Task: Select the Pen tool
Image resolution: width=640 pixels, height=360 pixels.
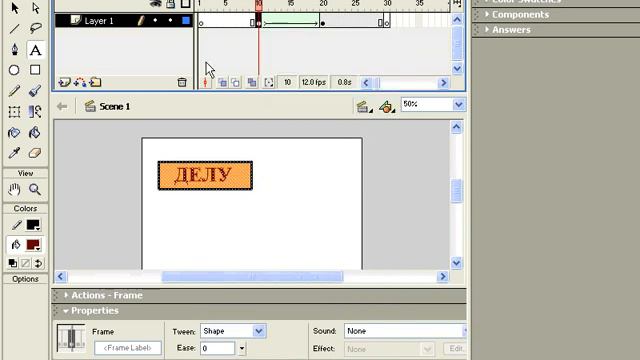Action: click(15, 49)
